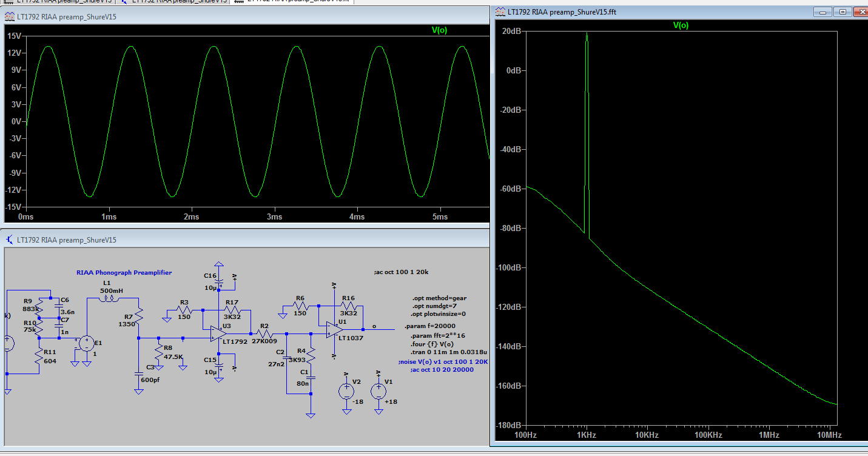Click V(o) trace label in FFT window
The image size is (868, 456).
(681, 25)
